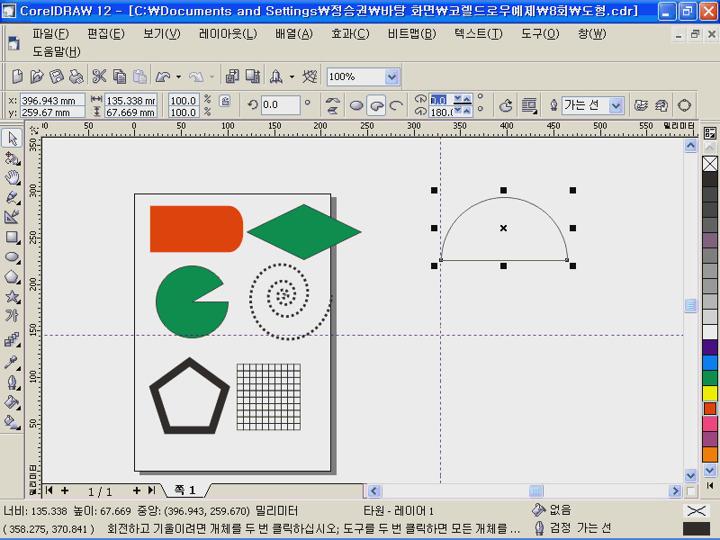Select the Smart Drawing tool
This screenshot has height=540, width=720.
(12, 217)
